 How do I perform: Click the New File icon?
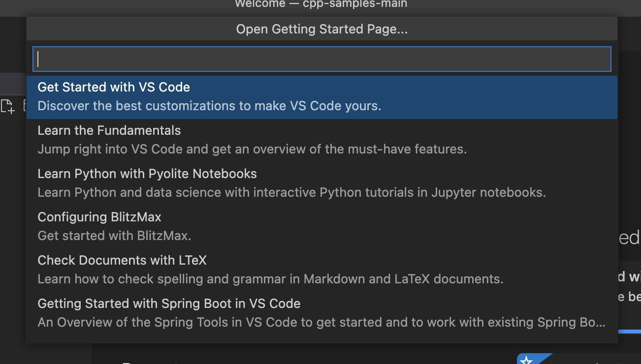point(8,106)
